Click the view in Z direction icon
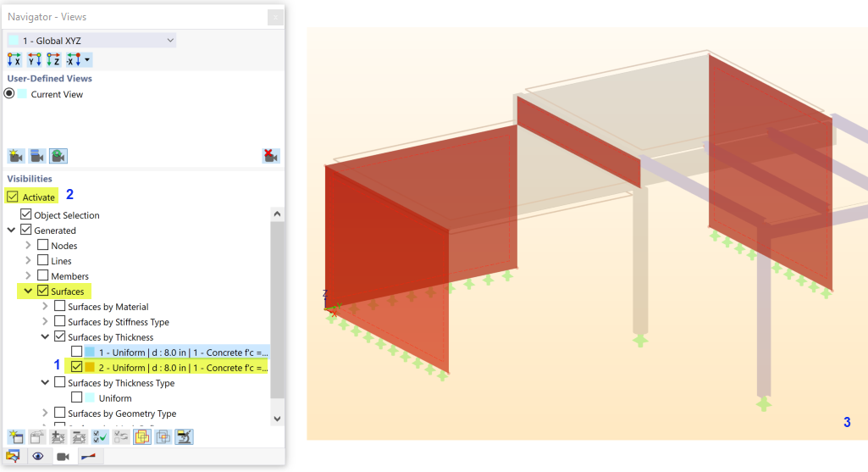868x472 pixels. pyautogui.click(x=53, y=59)
